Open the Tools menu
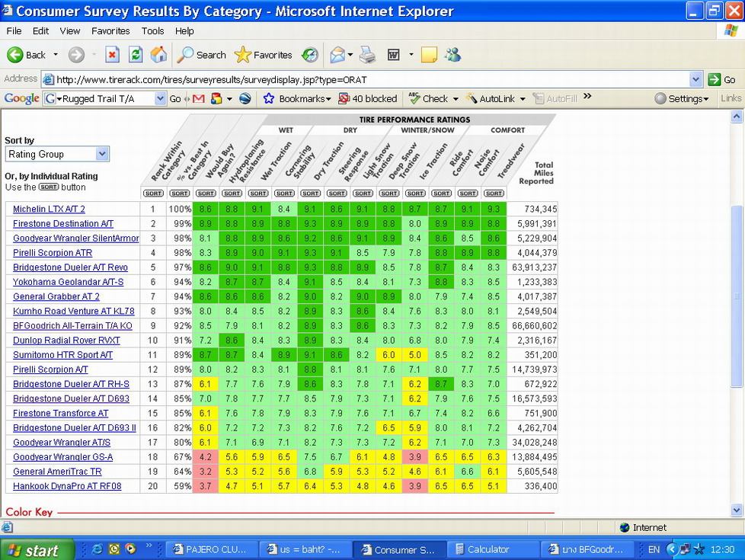The height and width of the screenshot is (560, 745). 152,31
